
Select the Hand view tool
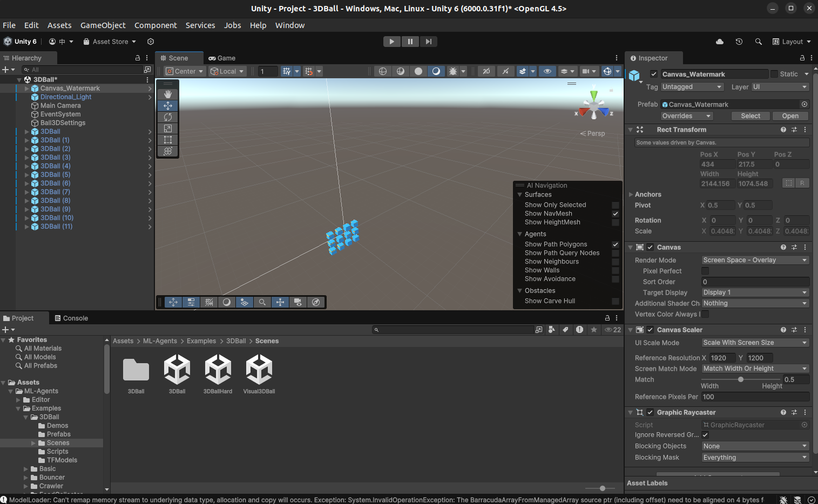168,94
